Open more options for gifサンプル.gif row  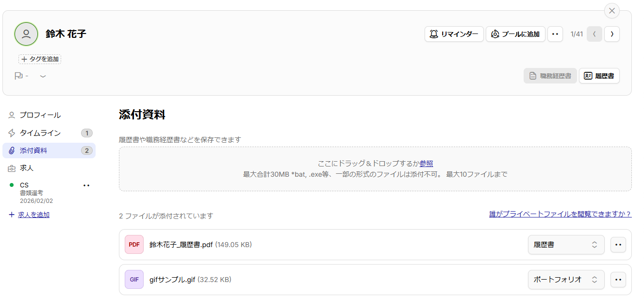tap(618, 280)
